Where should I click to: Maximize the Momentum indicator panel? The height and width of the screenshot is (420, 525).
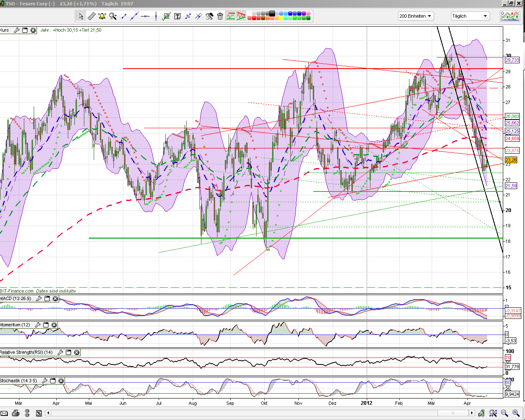pyautogui.click(x=46, y=325)
